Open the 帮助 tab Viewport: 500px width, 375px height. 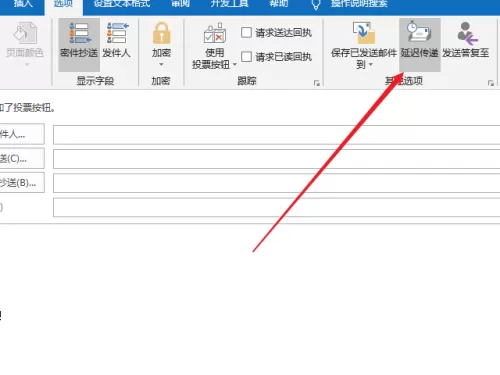click(x=279, y=4)
